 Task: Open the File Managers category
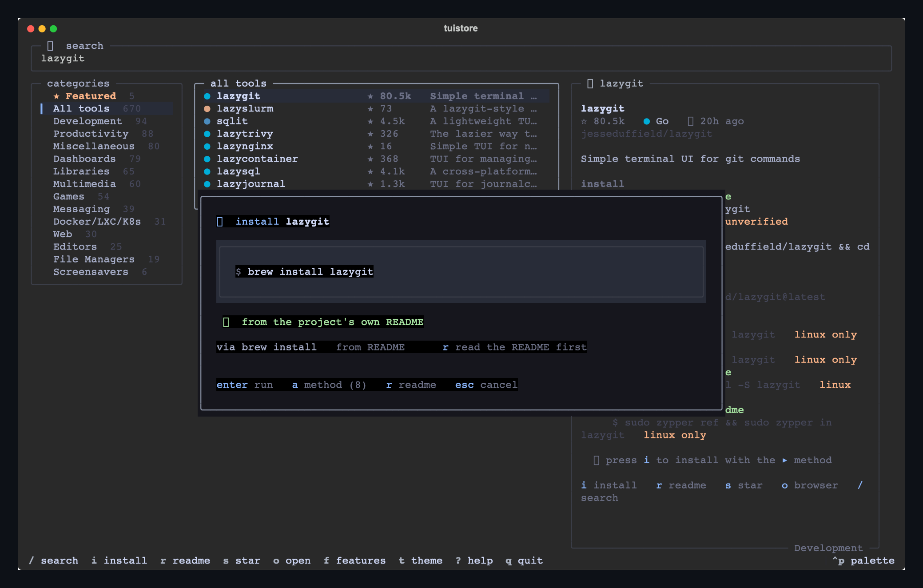[x=107, y=259]
